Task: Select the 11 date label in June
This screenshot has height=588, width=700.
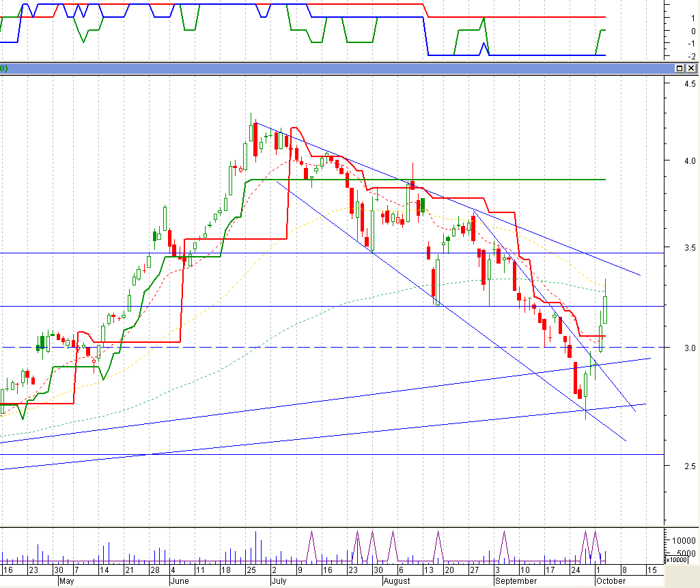Action: pos(200,570)
